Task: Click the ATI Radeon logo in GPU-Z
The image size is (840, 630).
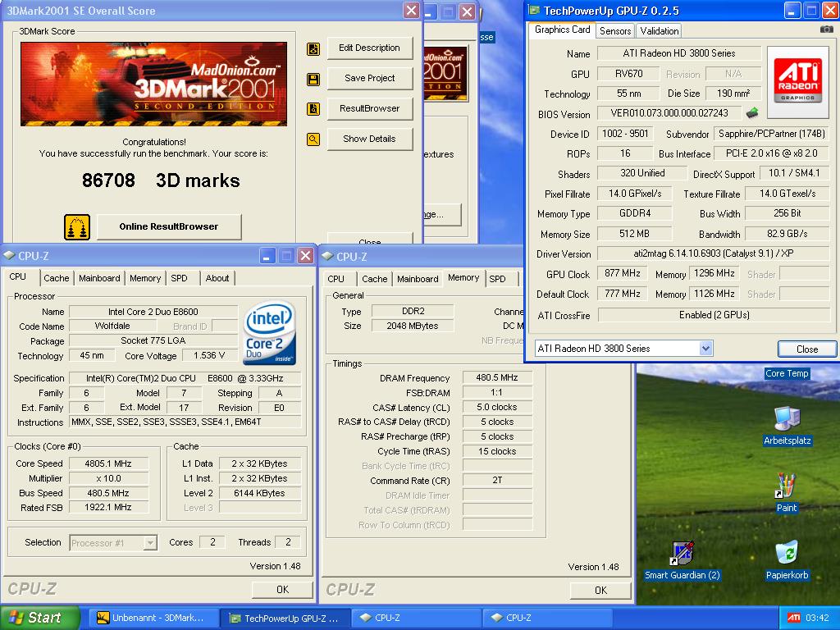Action: (x=797, y=82)
